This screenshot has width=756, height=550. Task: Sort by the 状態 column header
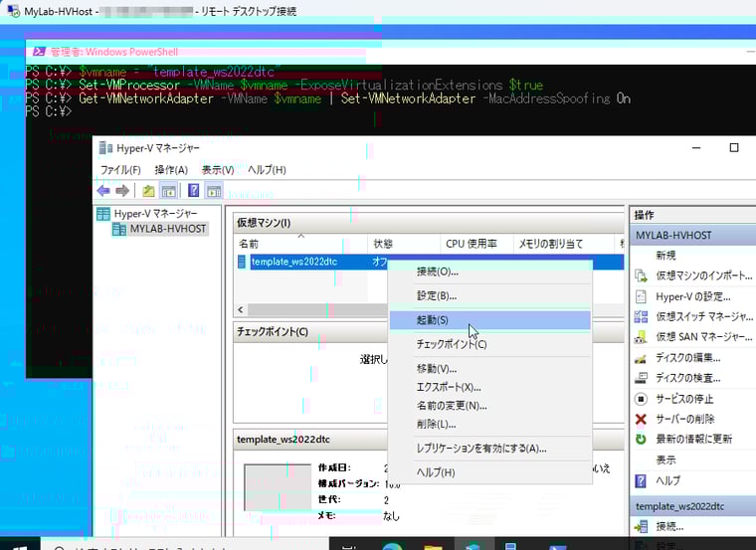point(404,244)
